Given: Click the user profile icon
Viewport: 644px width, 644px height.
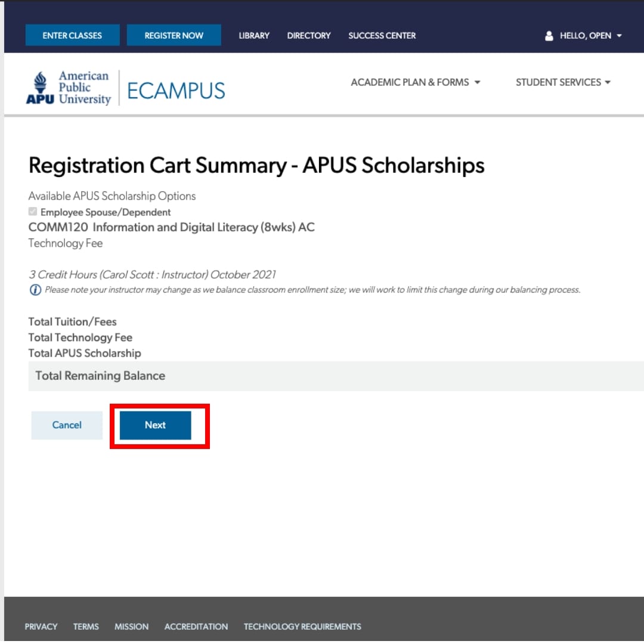Looking at the screenshot, I should [x=549, y=36].
